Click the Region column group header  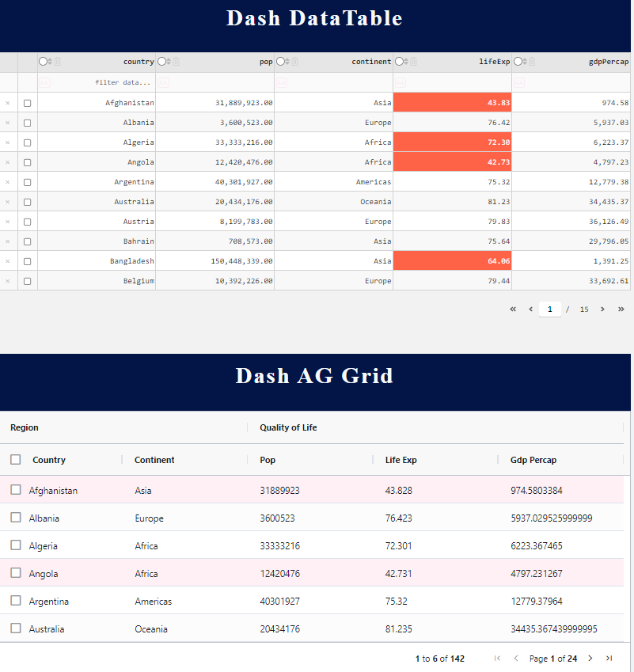pos(25,427)
